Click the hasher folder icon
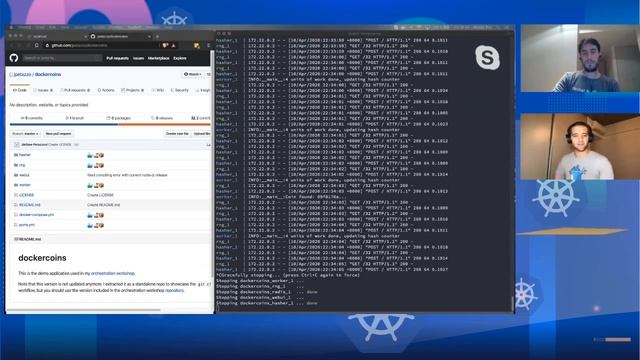640x360 pixels. click(x=16, y=155)
